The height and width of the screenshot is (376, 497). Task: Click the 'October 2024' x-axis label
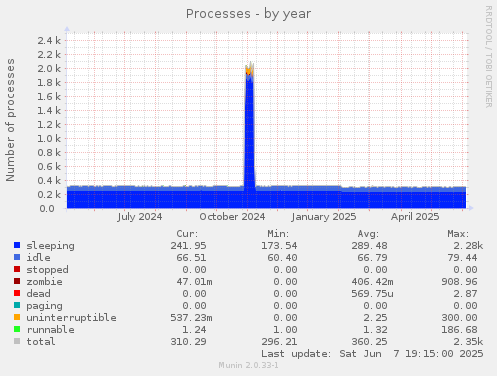(232, 217)
